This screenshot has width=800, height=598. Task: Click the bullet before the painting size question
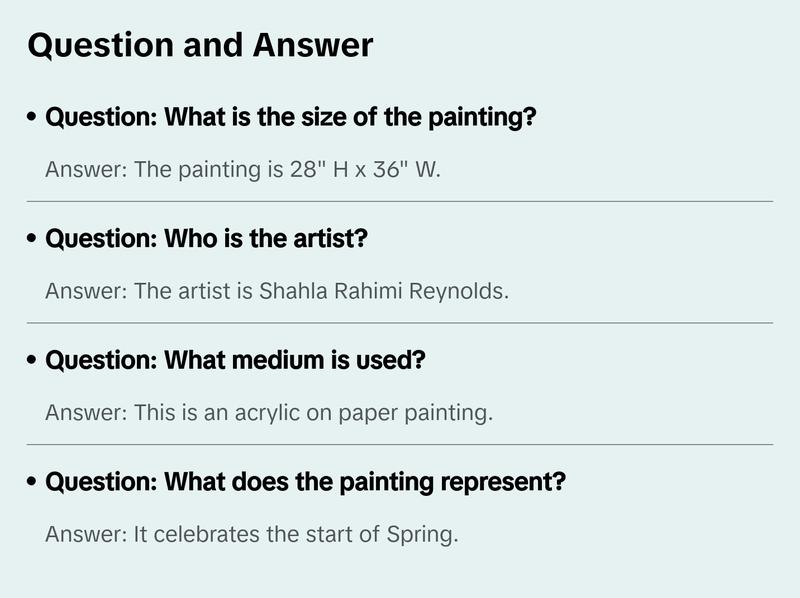(33, 118)
